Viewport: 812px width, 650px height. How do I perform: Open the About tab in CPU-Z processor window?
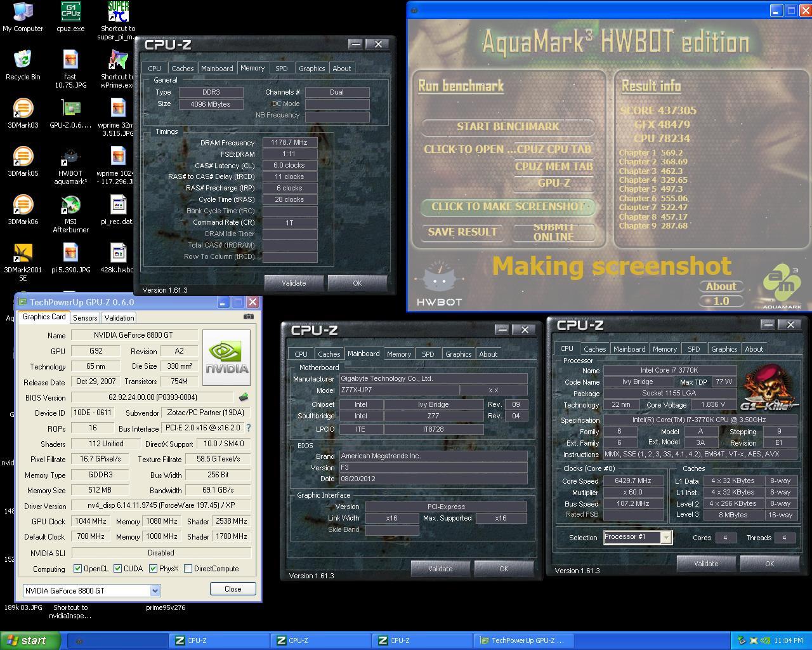pos(754,349)
